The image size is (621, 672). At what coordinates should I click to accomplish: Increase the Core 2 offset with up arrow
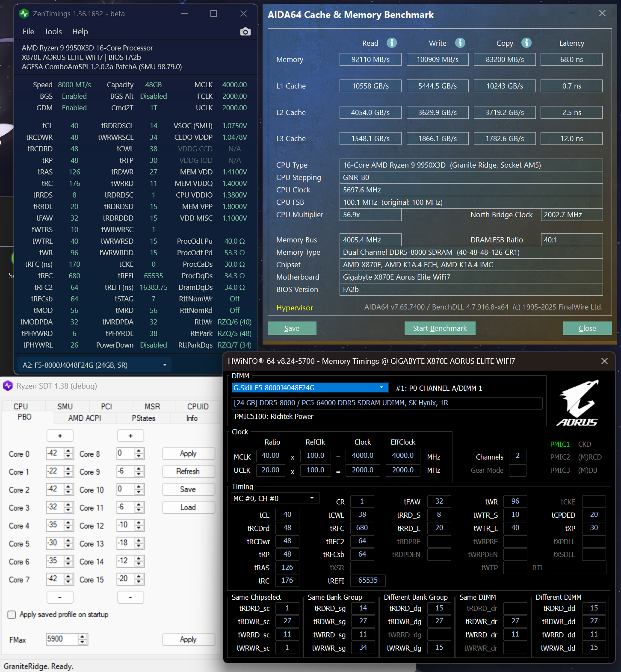coord(68,487)
